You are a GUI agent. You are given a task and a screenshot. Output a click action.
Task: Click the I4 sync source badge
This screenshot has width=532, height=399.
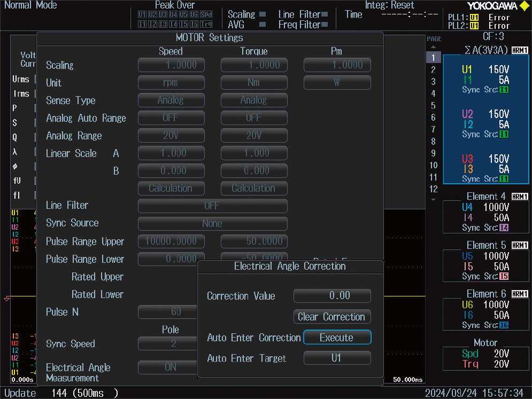point(504,228)
